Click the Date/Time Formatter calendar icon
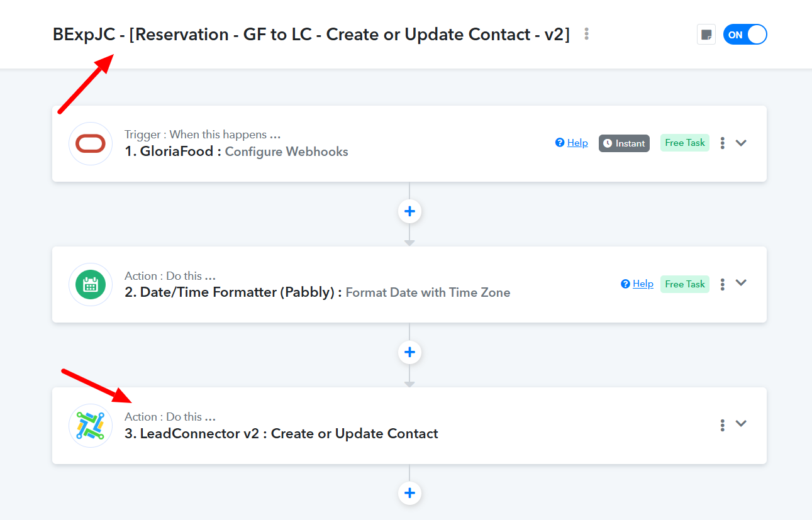The image size is (812, 520). (x=91, y=285)
